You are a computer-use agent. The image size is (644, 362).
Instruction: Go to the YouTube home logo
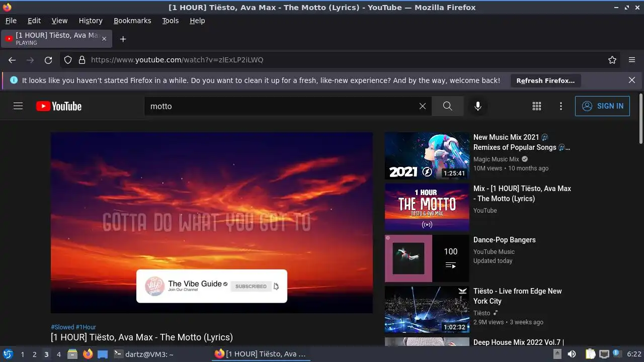tap(59, 106)
